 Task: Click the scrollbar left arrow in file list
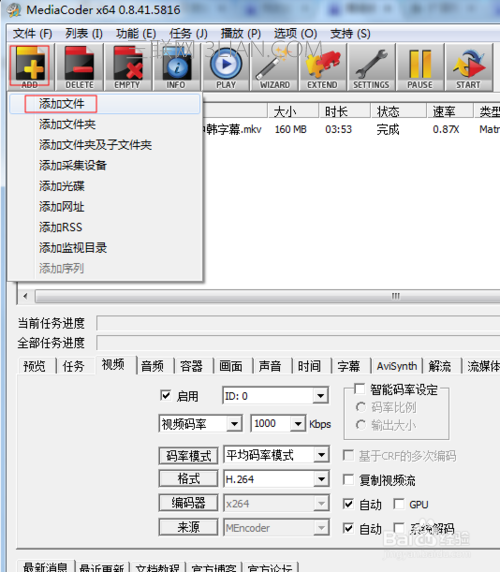(25, 296)
